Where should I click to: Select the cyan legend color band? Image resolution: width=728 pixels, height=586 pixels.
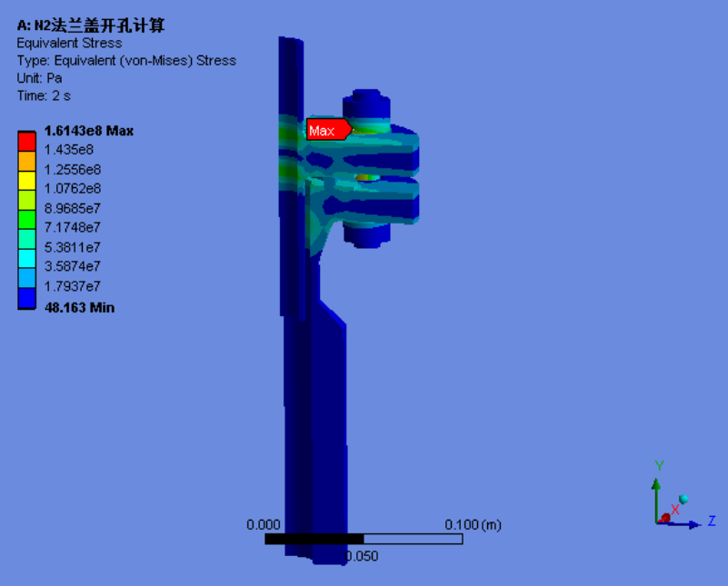pos(27,258)
